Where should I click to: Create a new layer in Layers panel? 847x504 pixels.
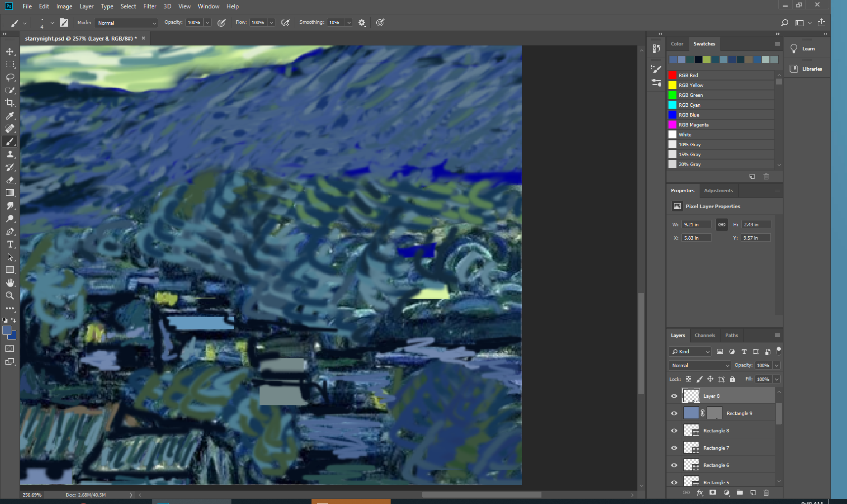753,493
